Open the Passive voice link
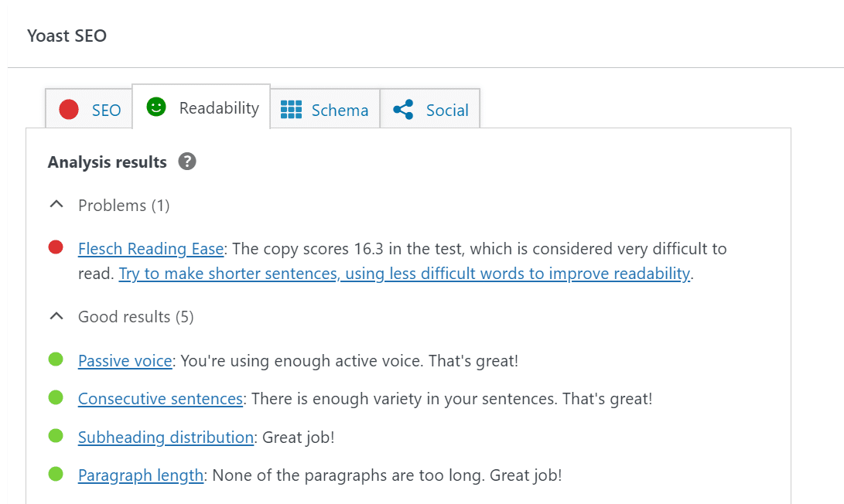Viewport: 844px width, 504px height. pyautogui.click(x=125, y=360)
